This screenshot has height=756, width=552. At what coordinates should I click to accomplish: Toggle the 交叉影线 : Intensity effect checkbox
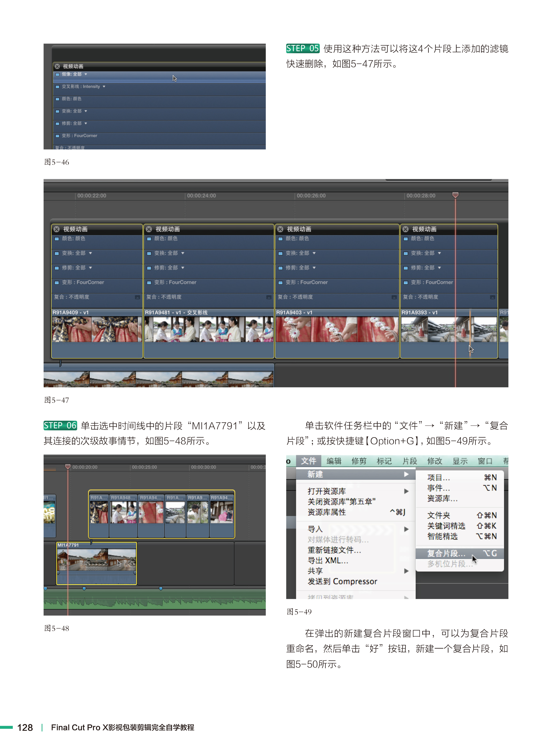point(57,87)
